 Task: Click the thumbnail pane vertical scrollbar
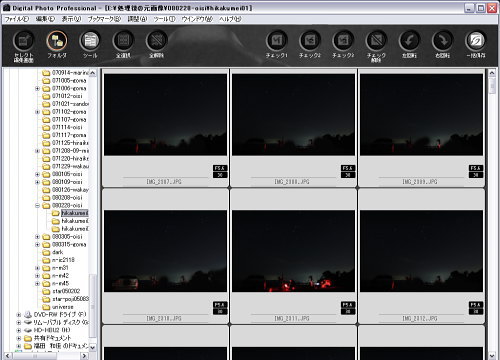point(492,213)
